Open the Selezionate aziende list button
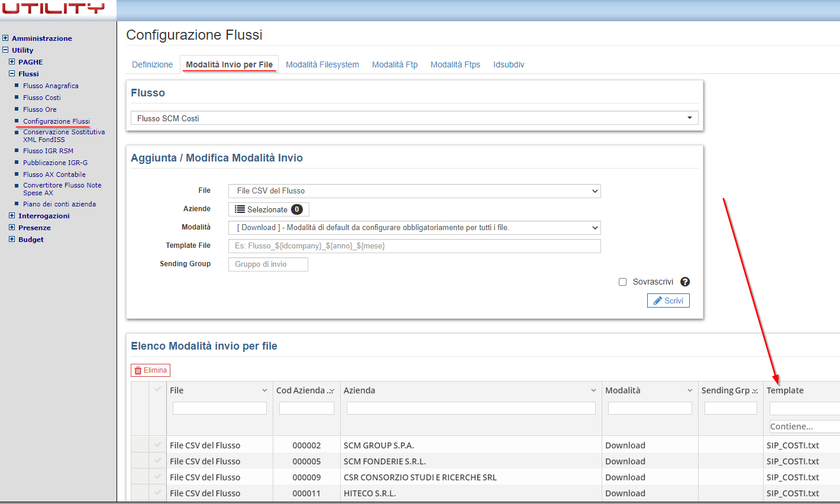This screenshot has width=840, height=504. (269, 209)
